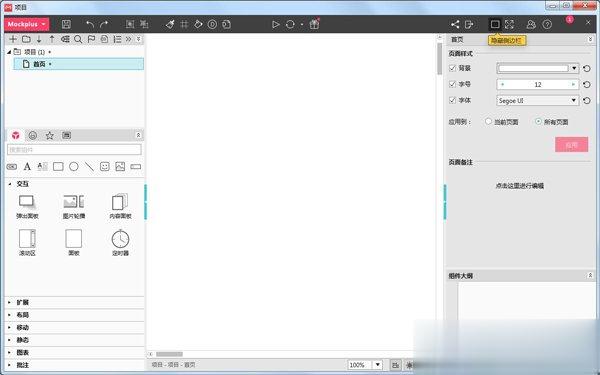This screenshot has height=375, width=600.
Task: Select the image carousel component
Action: click(73, 206)
